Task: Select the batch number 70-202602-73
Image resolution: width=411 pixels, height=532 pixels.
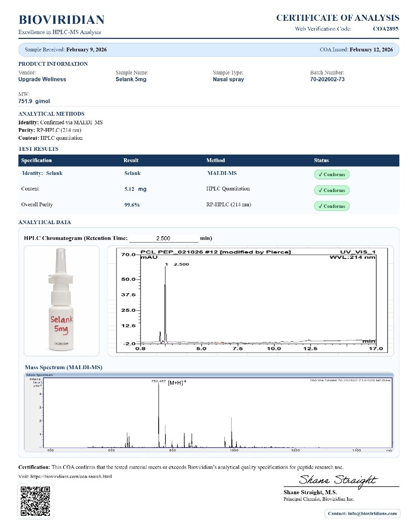Action: 327,79
